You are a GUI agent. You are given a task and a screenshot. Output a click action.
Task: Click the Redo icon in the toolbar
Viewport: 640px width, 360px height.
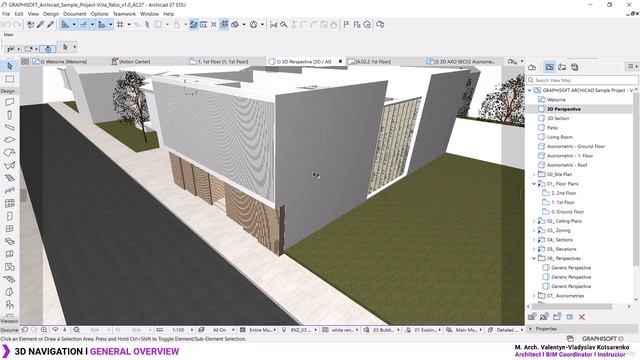tap(17, 25)
